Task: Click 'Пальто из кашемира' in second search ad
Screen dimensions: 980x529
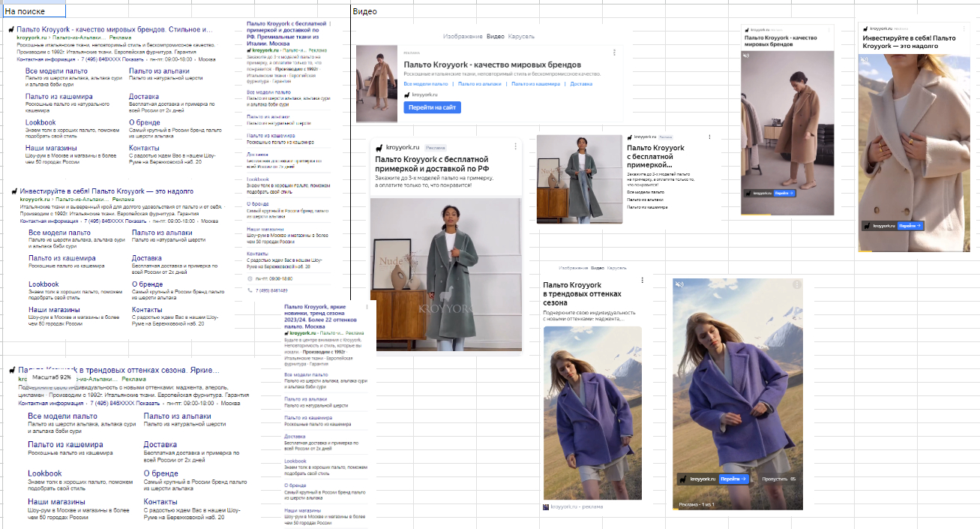Action: point(62,258)
